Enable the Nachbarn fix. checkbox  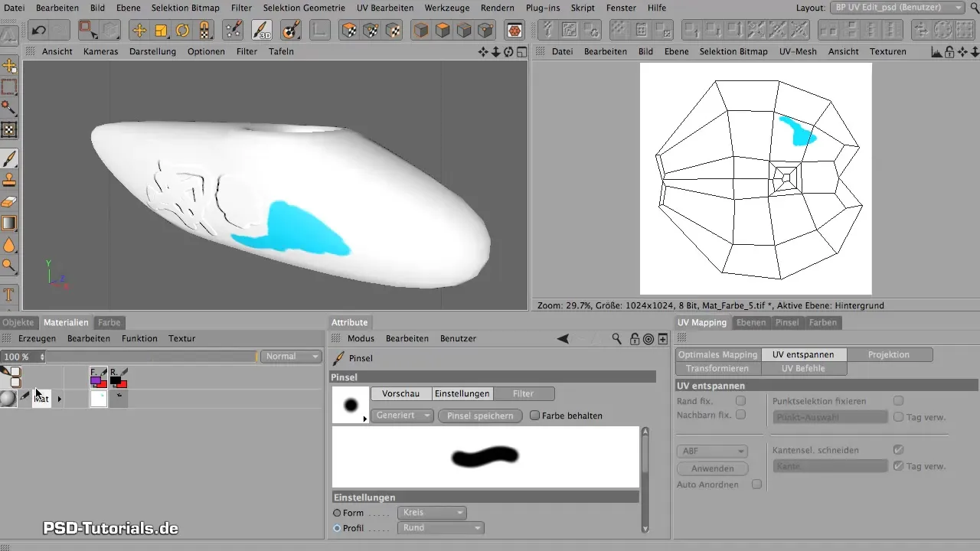point(740,415)
